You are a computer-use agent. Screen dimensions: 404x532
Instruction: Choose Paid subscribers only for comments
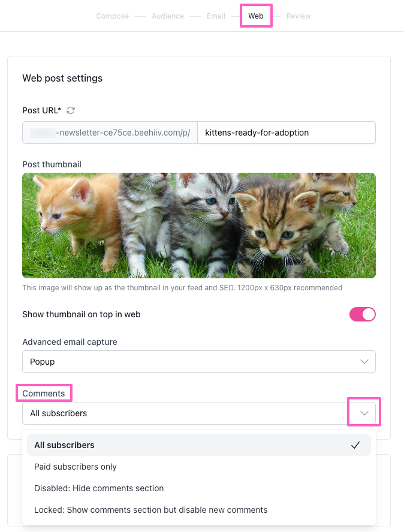click(76, 467)
